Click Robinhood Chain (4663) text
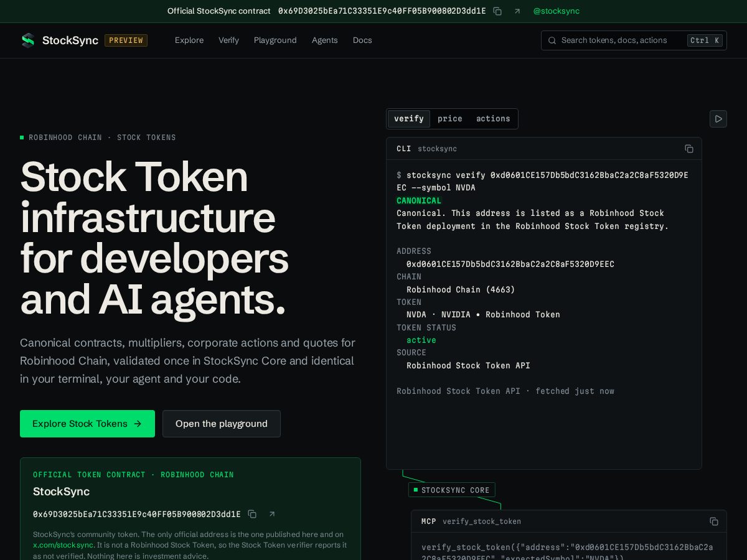 click(x=461, y=290)
